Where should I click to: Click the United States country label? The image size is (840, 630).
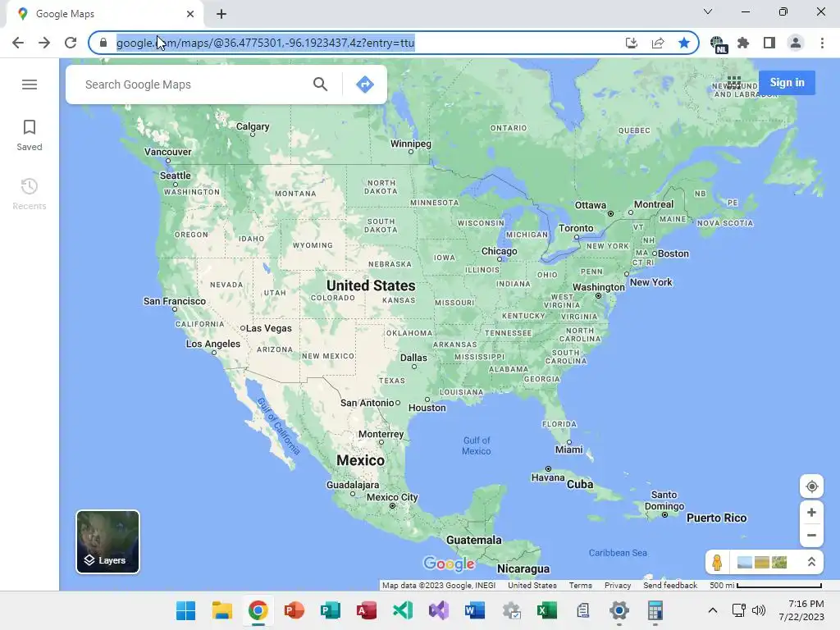(x=371, y=285)
